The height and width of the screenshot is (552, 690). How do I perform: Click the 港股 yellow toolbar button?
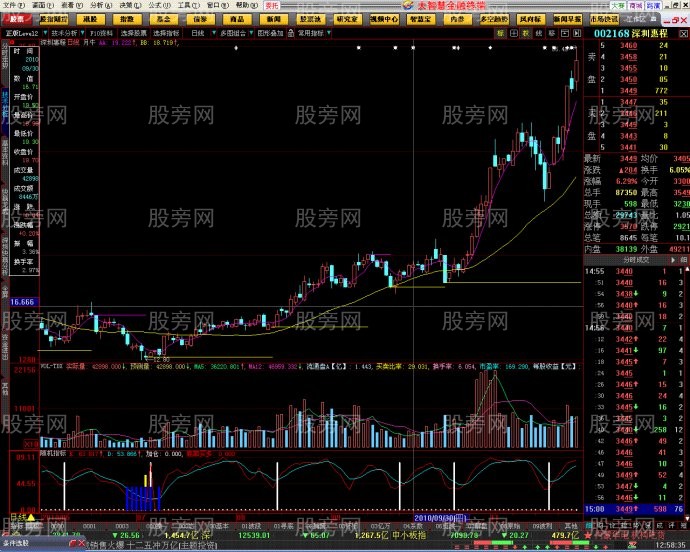click(x=90, y=19)
